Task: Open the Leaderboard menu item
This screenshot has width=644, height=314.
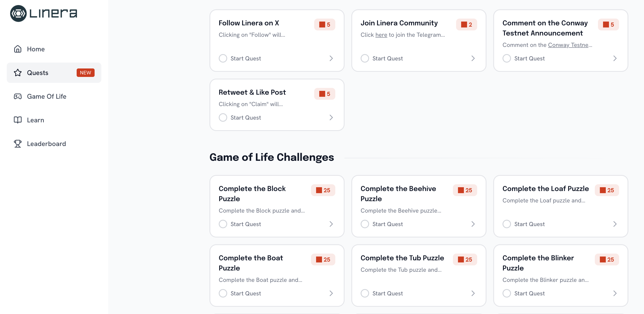Action: click(x=46, y=144)
